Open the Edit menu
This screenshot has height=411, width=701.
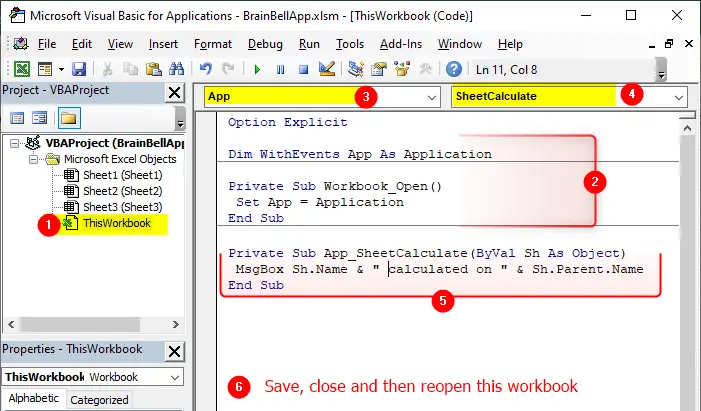point(82,44)
